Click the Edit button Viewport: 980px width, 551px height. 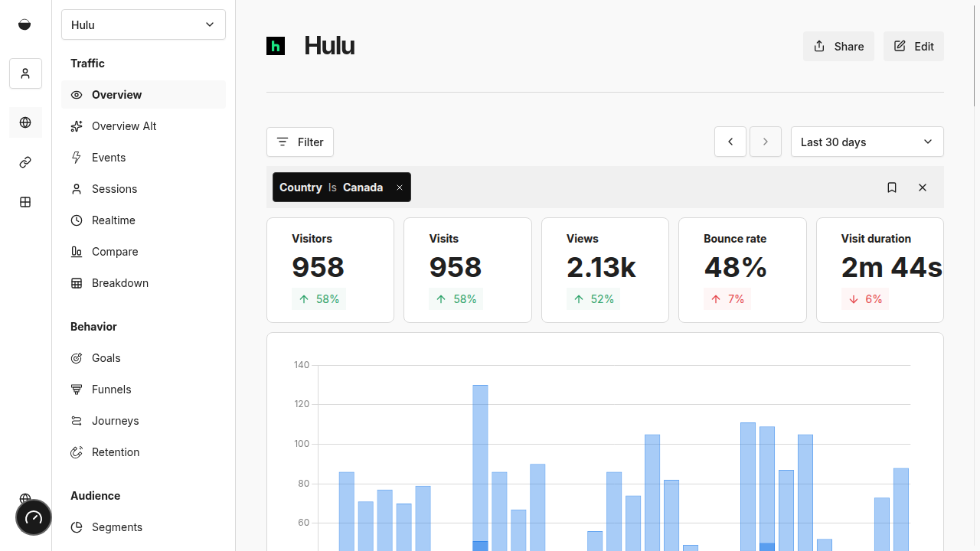point(913,47)
